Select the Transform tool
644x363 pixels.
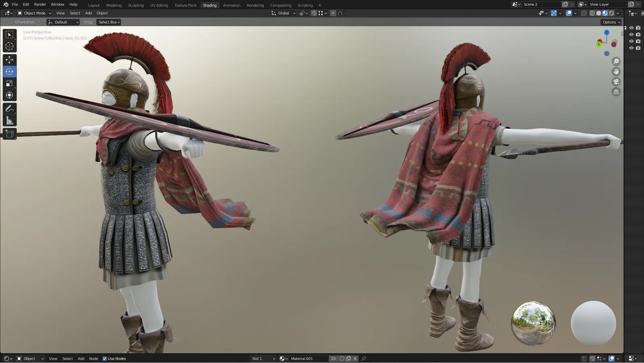point(9,95)
